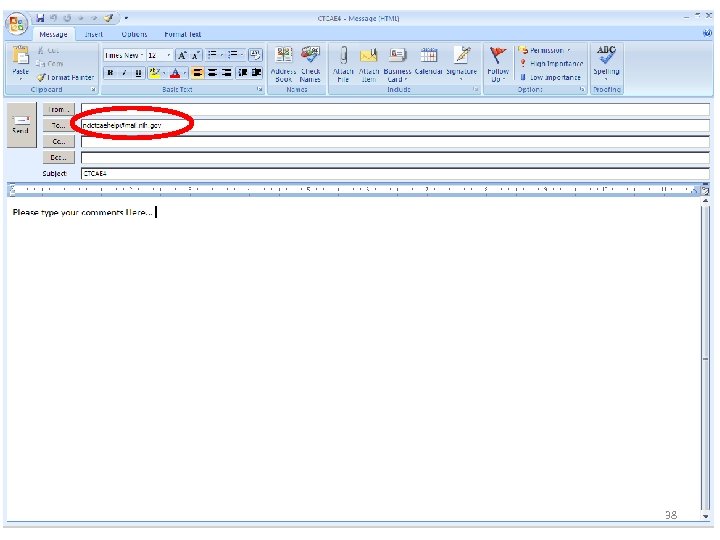Activate the Format Painter
This screenshot has height=540, width=720.
[65, 77]
